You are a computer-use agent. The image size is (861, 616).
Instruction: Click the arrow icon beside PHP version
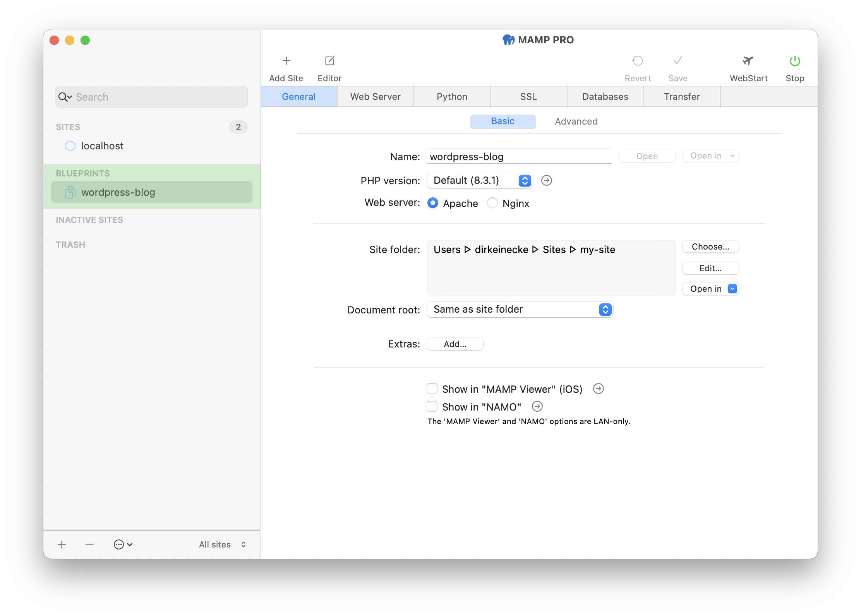547,180
